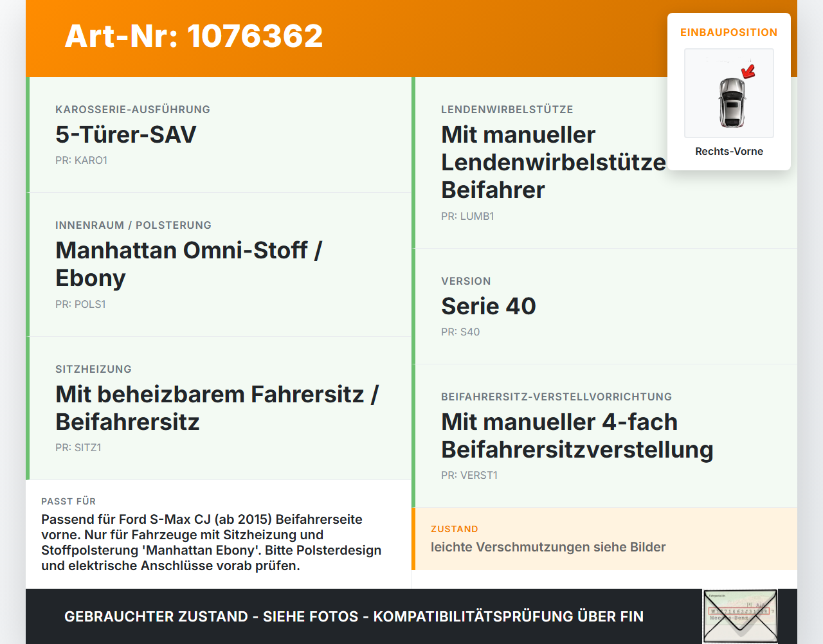Select the VERSION label

tap(466, 281)
